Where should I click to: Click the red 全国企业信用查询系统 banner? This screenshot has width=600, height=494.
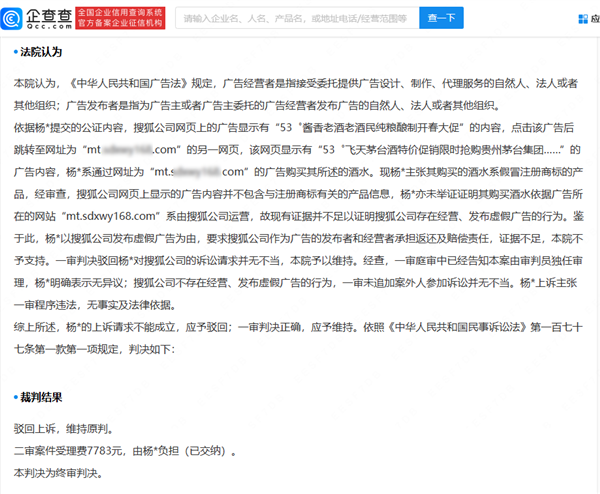point(120,18)
